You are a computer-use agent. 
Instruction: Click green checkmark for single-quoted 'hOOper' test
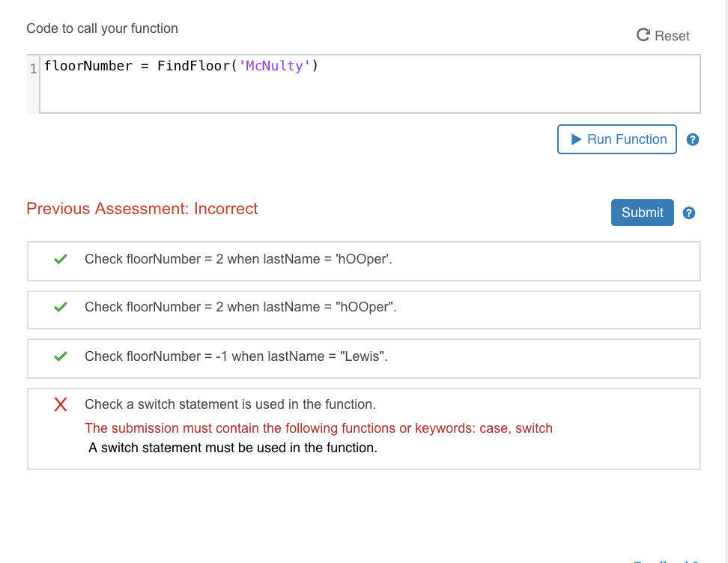click(61, 259)
